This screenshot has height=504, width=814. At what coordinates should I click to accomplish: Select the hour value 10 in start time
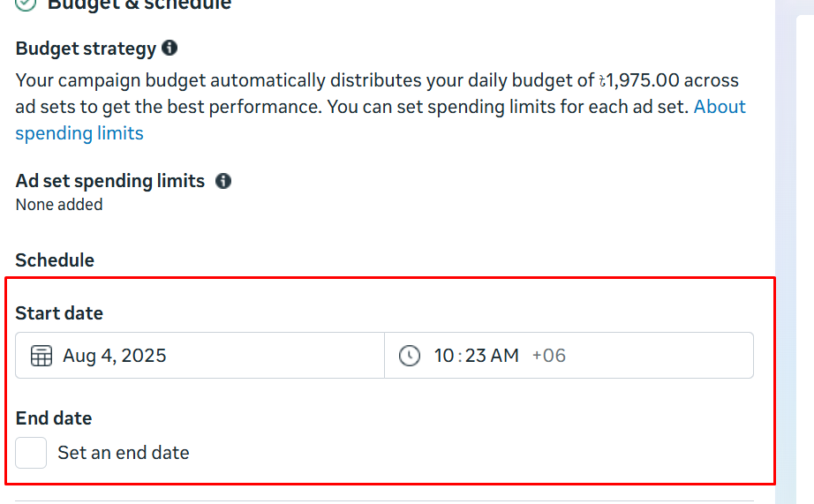[443, 356]
